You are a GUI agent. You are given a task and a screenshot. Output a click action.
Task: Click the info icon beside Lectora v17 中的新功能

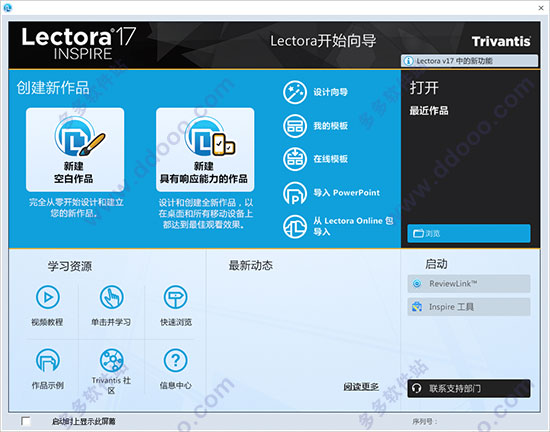[408, 61]
